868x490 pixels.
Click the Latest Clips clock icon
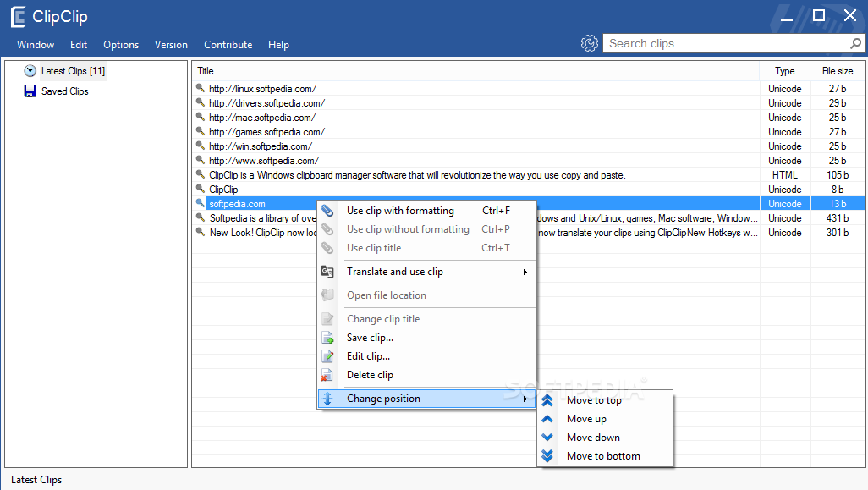click(x=30, y=71)
